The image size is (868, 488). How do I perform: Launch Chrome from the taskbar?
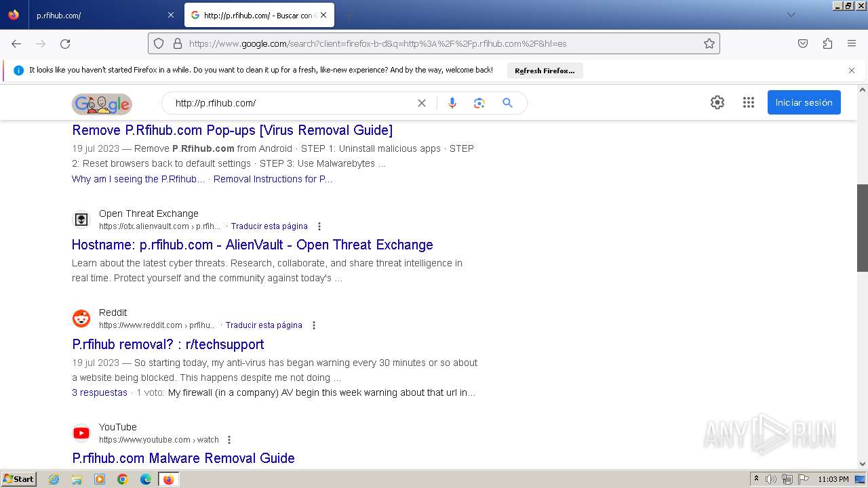pyautogui.click(x=123, y=479)
